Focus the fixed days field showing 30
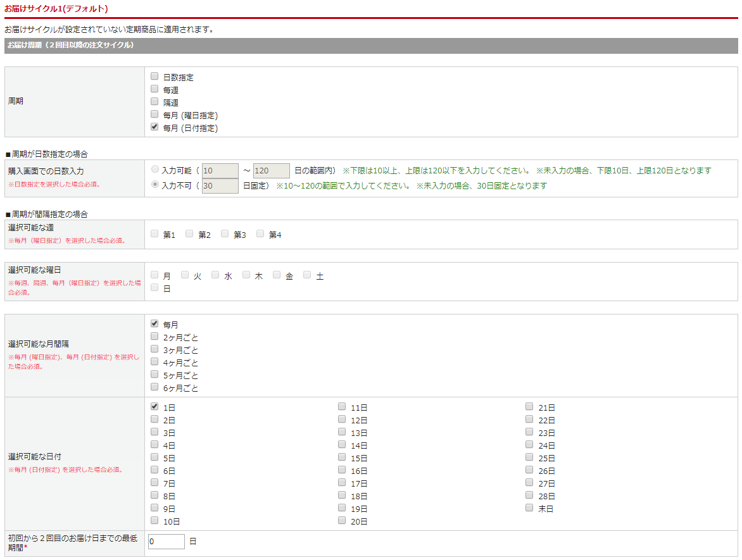This screenshot has width=742, height=560. pyautogui.click(x=220, y=186)
